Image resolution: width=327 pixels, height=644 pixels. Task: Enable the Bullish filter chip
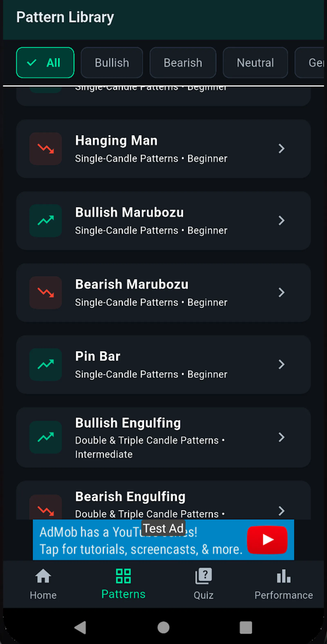[112, 63]
